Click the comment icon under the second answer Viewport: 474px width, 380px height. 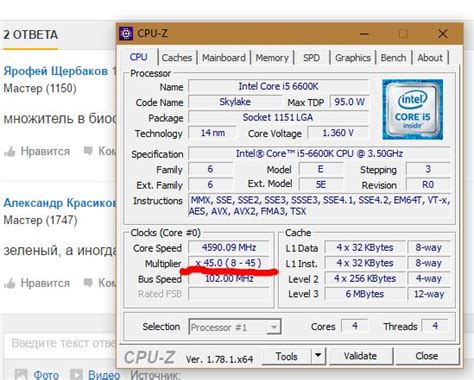[88, 283]
